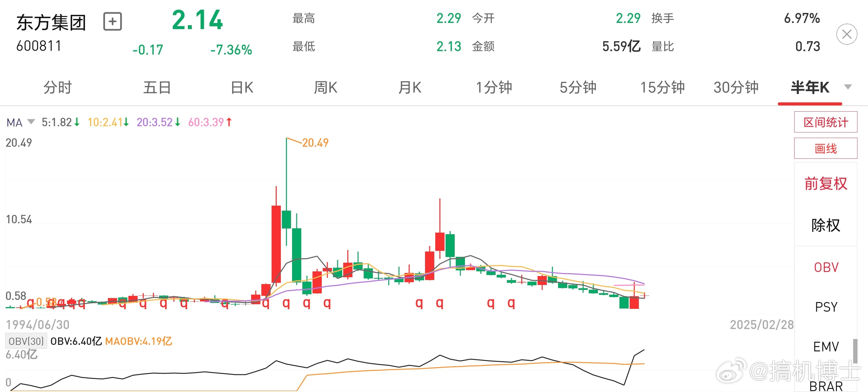The height and width of the screenshot is (392, 868).
Task: Open OBV(30) parameter settings label
Action: click(x=26, y=341)
